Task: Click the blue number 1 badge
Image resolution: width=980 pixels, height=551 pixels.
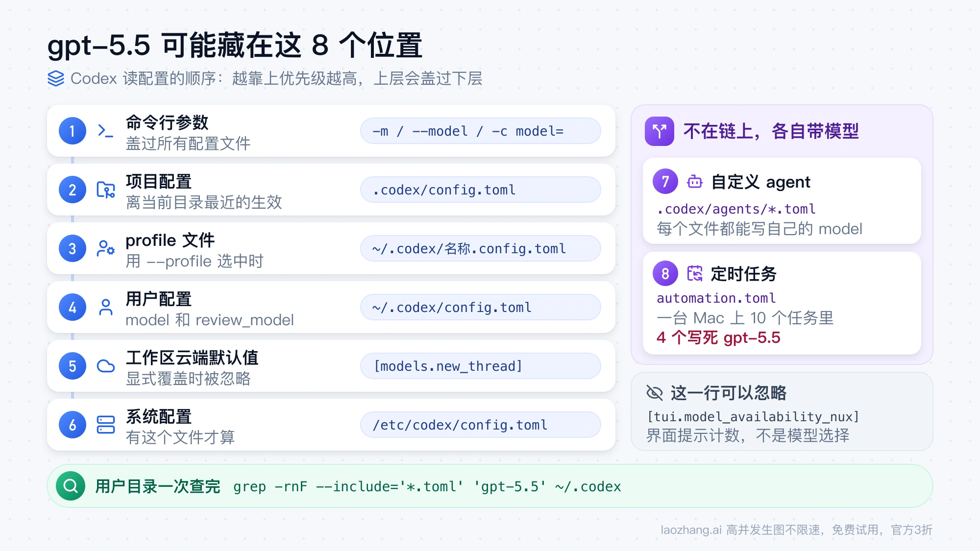Action: 73,131
